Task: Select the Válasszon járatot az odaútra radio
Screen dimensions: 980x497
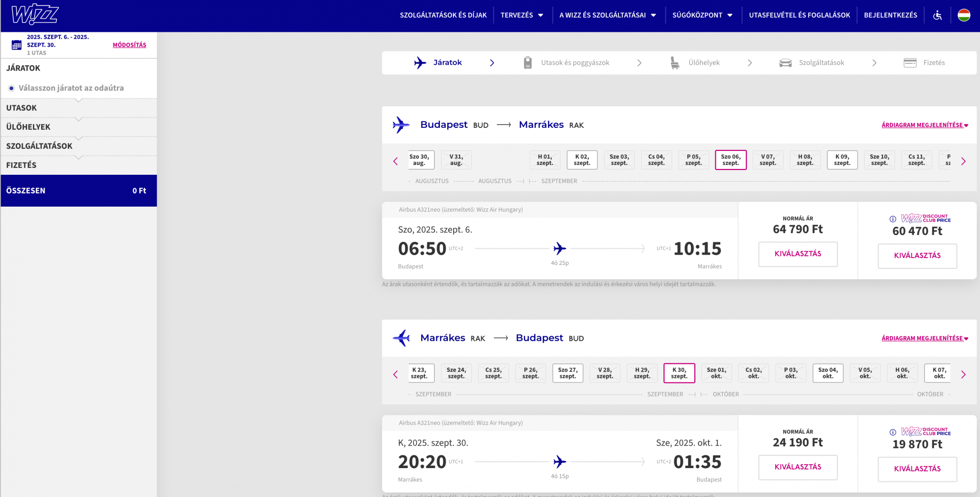Action: click(x=11, y=88)
